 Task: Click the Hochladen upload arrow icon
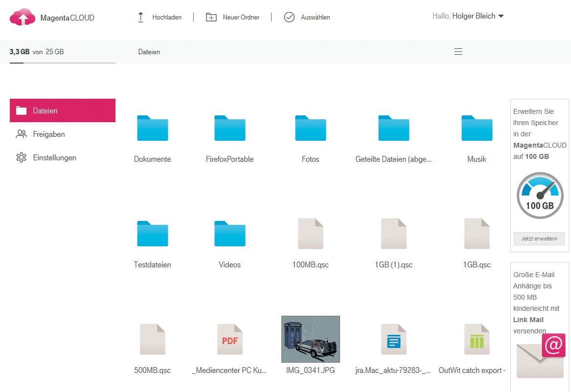point(141,17)
